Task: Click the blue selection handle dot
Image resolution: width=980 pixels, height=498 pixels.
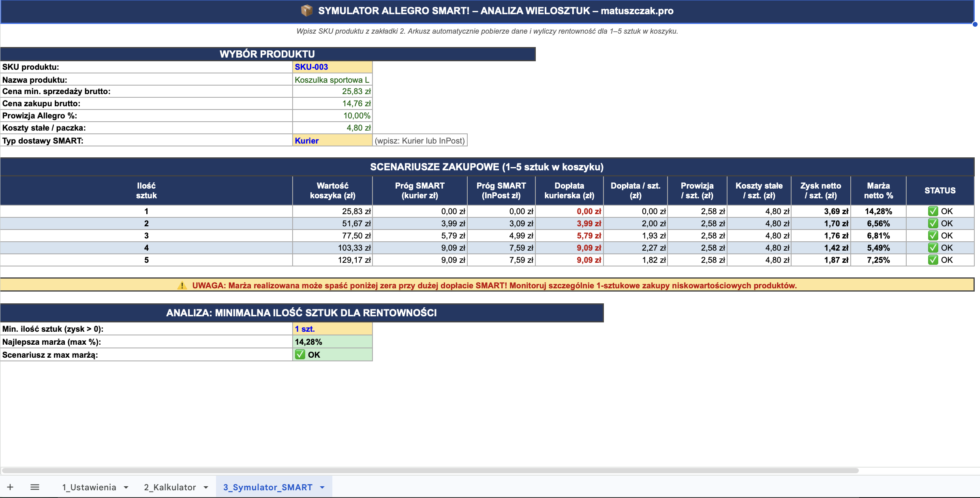Action: click(x=975, y=24)
